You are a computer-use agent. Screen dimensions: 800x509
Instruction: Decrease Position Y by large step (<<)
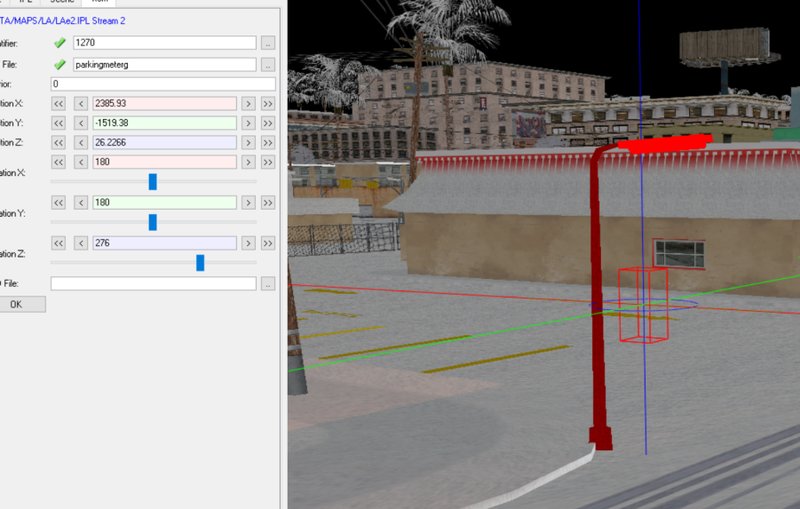[59, 123]
